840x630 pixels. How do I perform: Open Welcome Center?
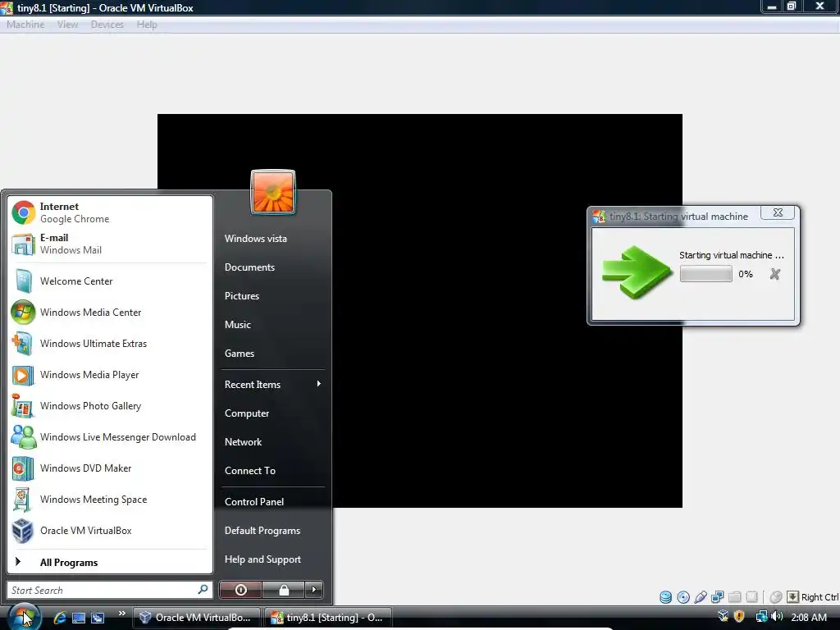[x=110, y=281]
